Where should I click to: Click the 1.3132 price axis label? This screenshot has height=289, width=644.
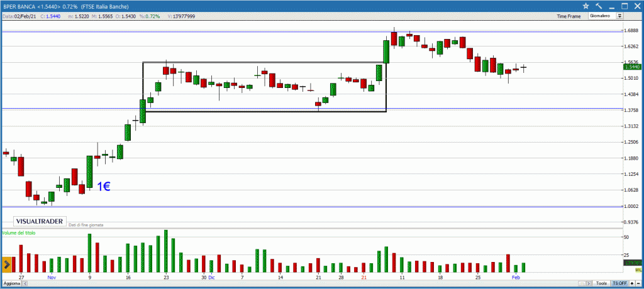coord(633,126)
